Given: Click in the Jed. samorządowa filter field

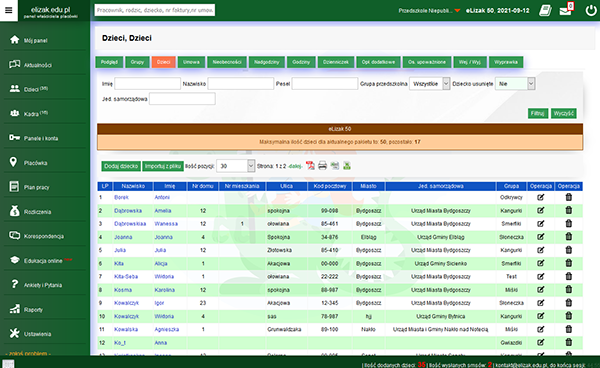Looking at the screenshot, I should (182, 99).
